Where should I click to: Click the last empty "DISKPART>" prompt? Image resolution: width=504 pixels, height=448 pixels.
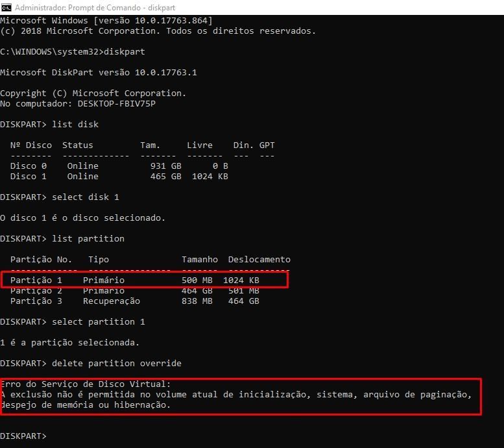(23, 436)
